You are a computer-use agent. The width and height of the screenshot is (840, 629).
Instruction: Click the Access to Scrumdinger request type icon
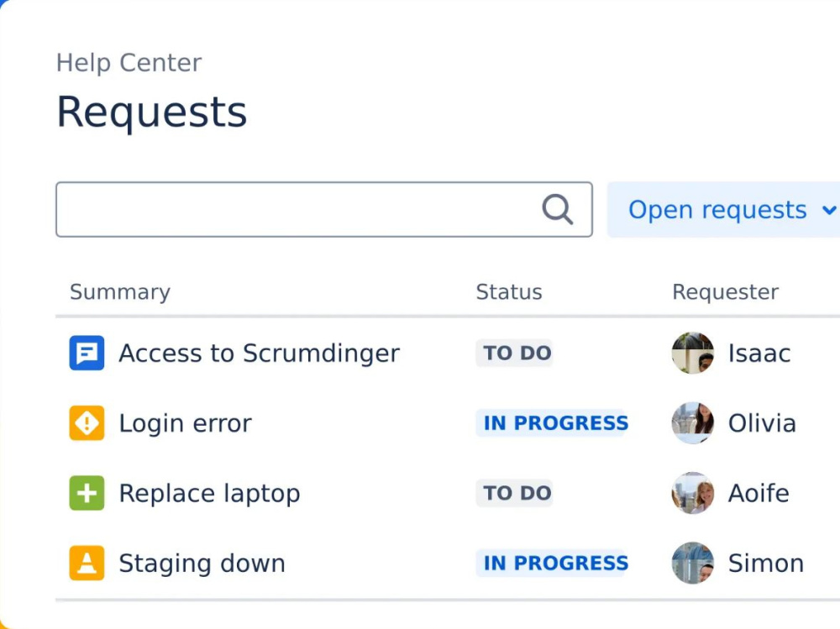(x=87, y=353)
